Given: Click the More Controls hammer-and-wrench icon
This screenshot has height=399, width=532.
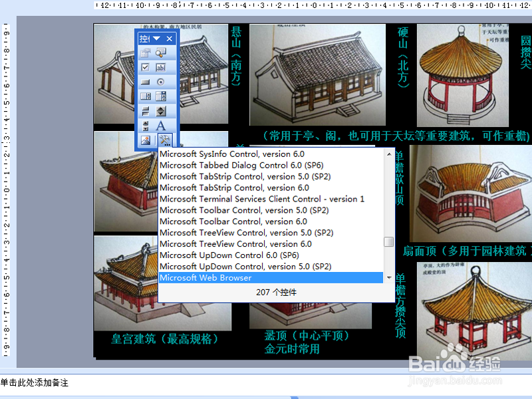Looking at the screenshot, I should click(165, 140).
